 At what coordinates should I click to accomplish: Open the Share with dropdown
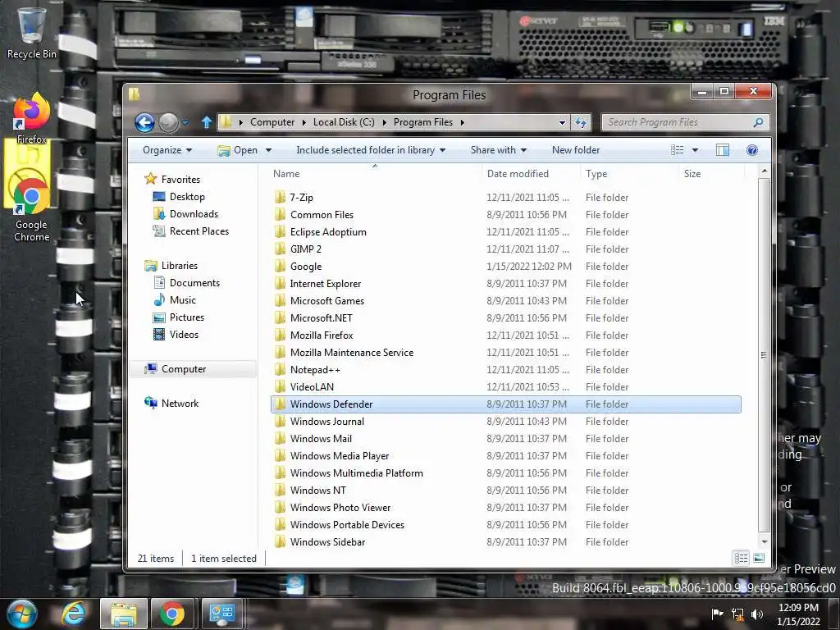[x=498, y=150]
